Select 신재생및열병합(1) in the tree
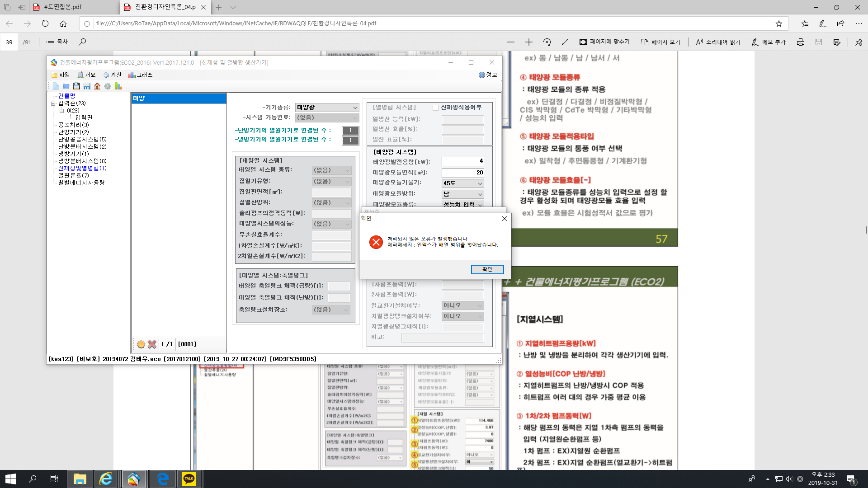The image size is (868, 488). pyautogui.click(x=82, y=168)
